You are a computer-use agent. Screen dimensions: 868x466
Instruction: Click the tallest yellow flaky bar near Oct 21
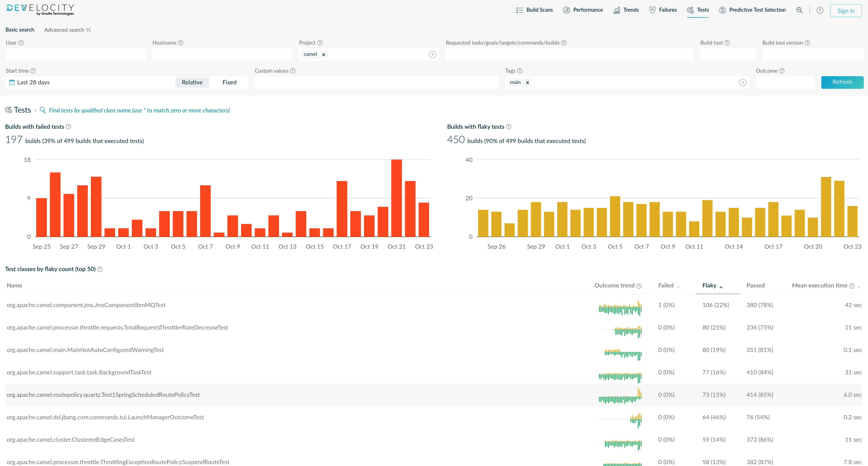pos(826,207)
